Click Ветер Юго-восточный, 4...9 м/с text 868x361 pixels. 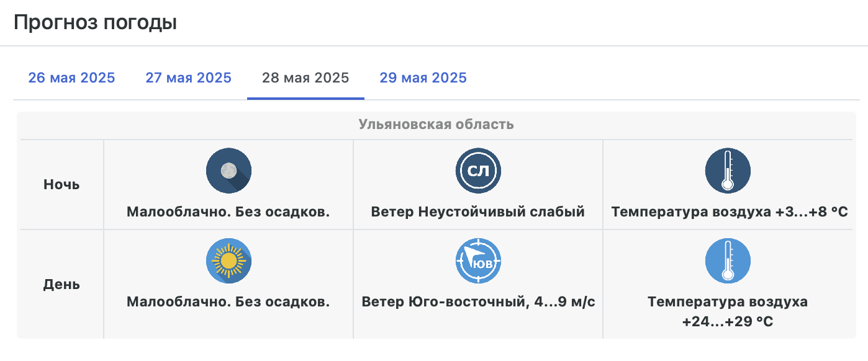click(x=478, y=302)
